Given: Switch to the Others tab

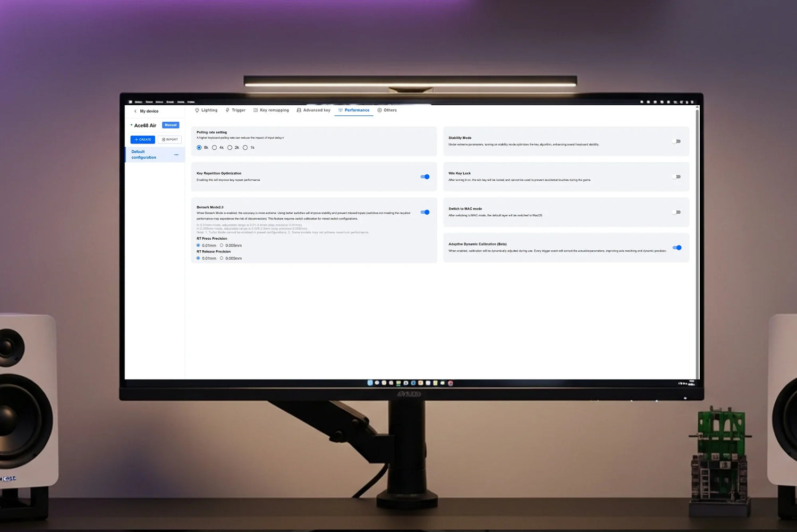Looking at the screenshot, I should click(389, 110).
